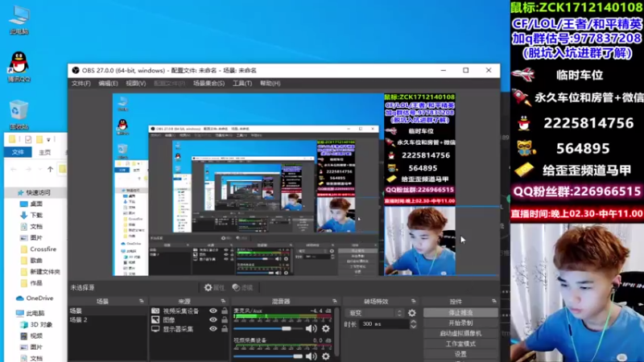Mute the 视频采集设备 mixer channel speaker
Image resolution: width=644 pixels, height=362 pixels.
[311, 356]
